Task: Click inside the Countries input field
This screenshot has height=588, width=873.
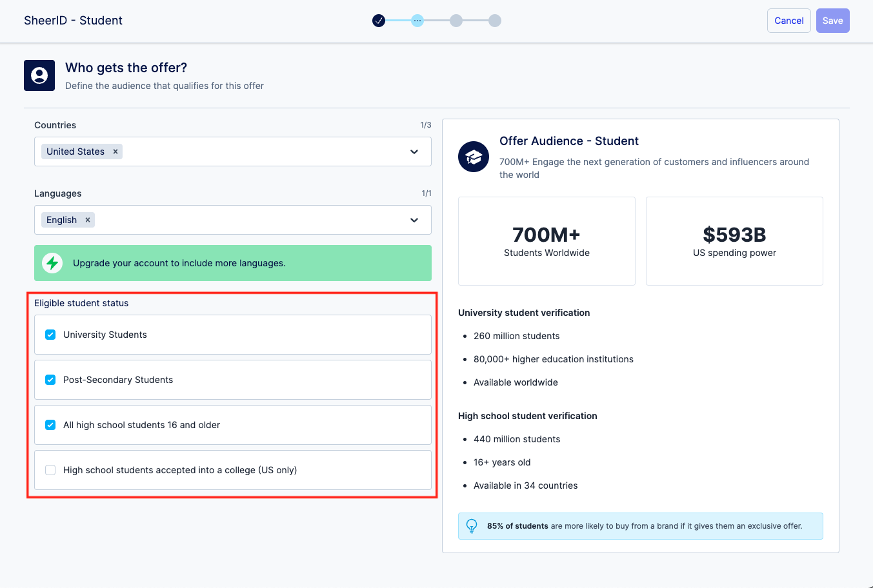Action: pos(258,152)
